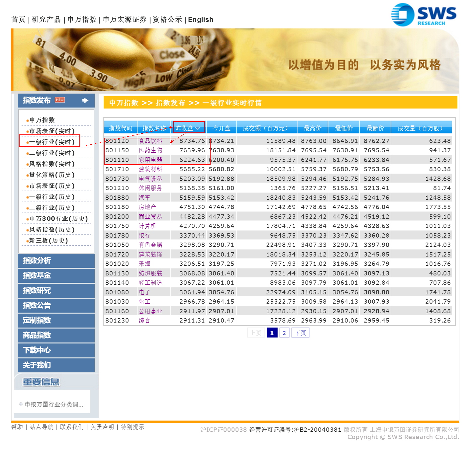The height and width of the screenshot is (451, 476).
Task: Click the 指数代码 column header
Action: (x=121, y=128)
